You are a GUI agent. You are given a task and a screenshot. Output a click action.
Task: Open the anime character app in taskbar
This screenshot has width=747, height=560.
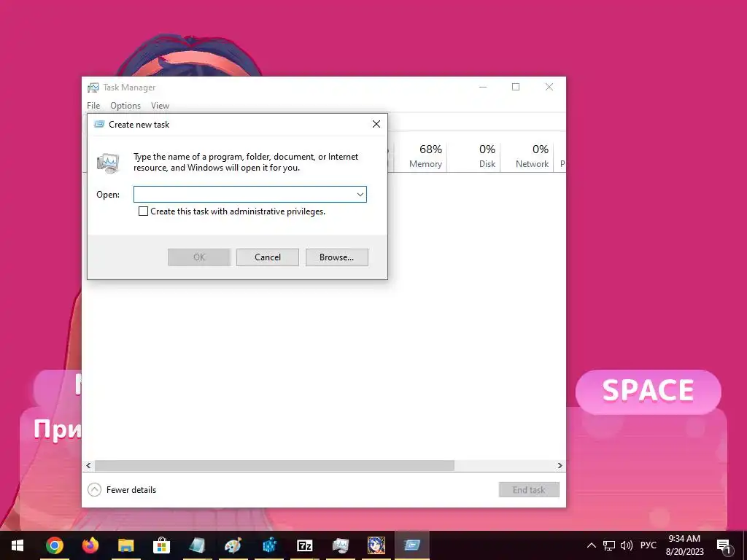click(x=376, y=545)
